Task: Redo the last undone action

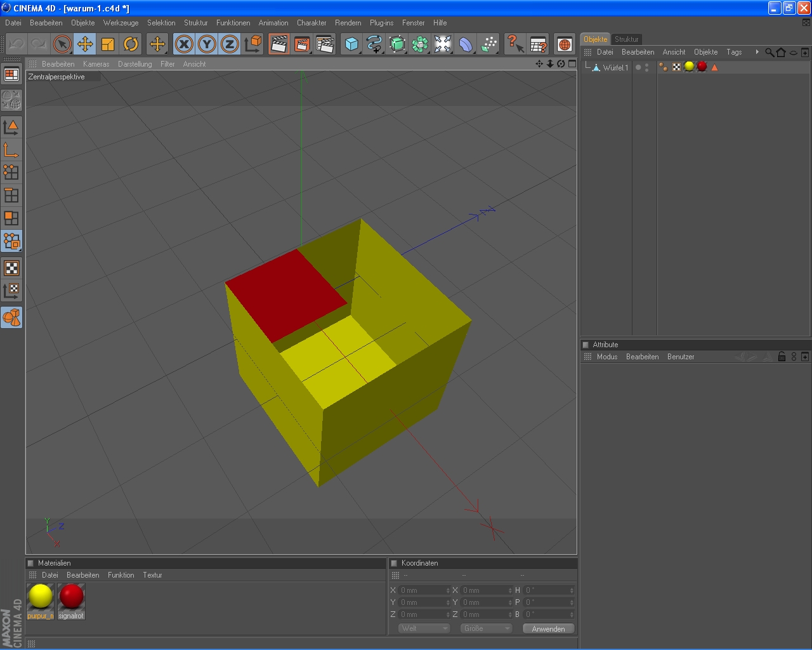Action: click(x=39, y=44)
